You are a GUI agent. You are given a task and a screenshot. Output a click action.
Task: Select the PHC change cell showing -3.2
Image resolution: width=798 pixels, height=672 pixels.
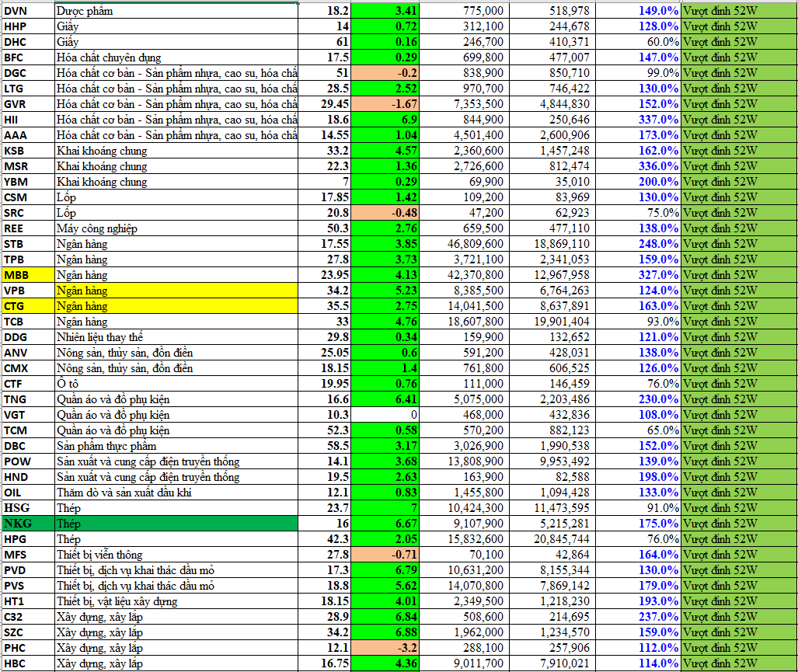(x=385, y=648)
